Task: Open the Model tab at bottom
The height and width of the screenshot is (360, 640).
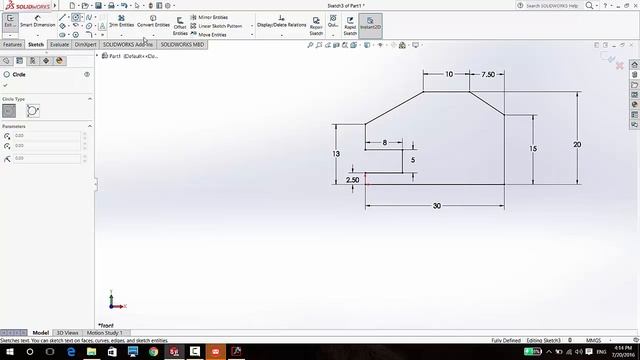Action: point(40,333)
